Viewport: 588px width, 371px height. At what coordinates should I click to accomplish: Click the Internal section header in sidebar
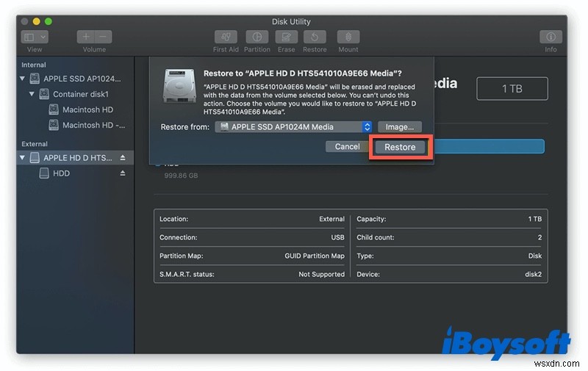[x=34, y=65]
